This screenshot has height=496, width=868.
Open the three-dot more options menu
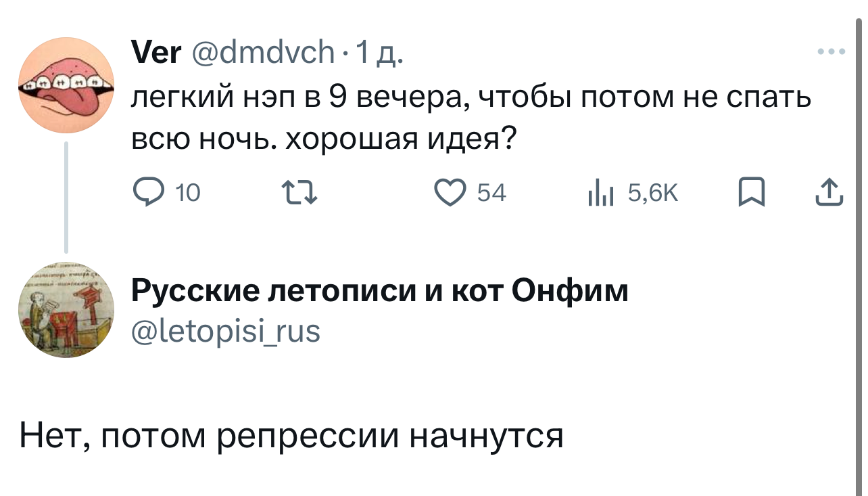tap(831, 51)
